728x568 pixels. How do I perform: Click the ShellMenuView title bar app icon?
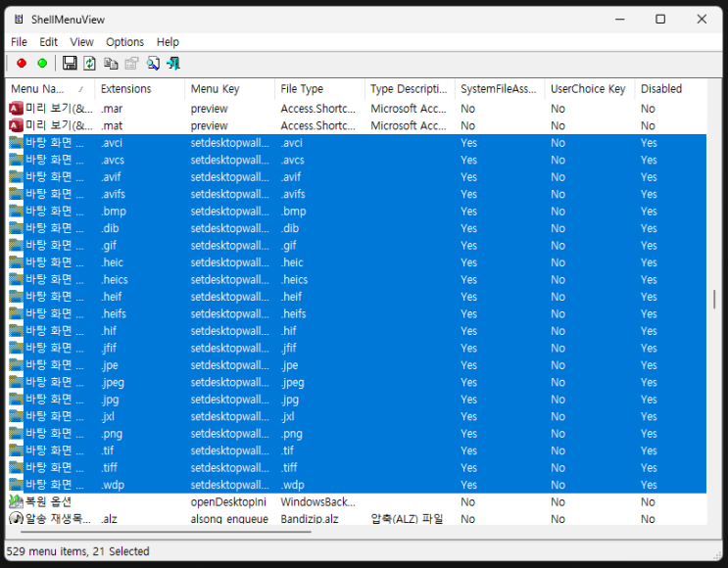19,19
